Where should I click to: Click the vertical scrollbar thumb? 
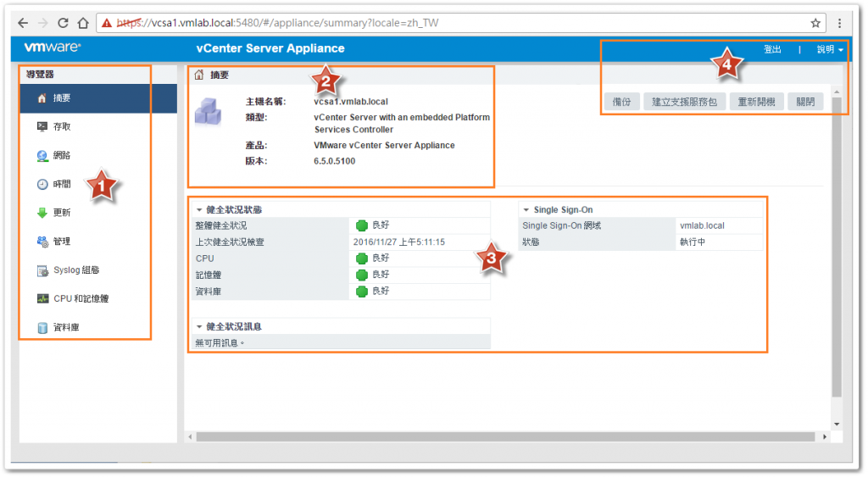pos(837,247)
